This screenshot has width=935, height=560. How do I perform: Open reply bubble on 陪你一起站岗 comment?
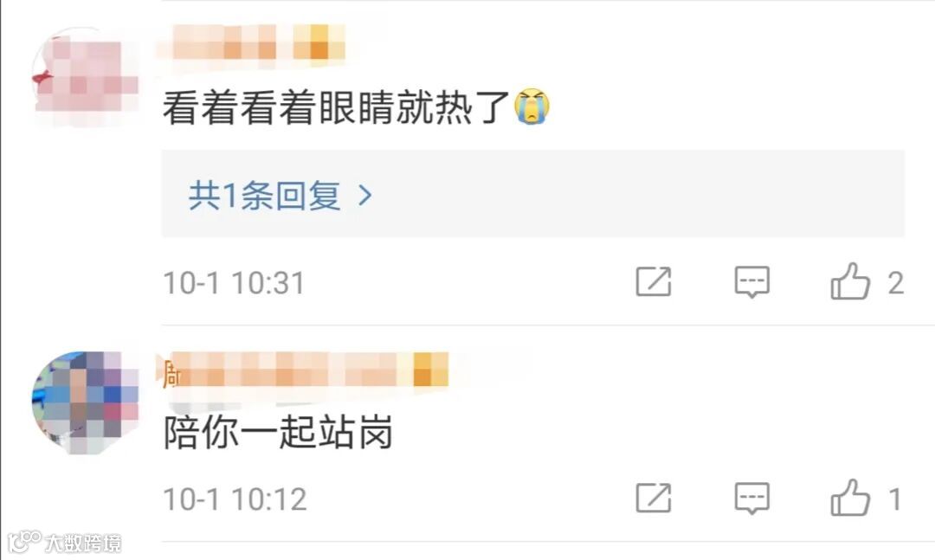point(752,499)
